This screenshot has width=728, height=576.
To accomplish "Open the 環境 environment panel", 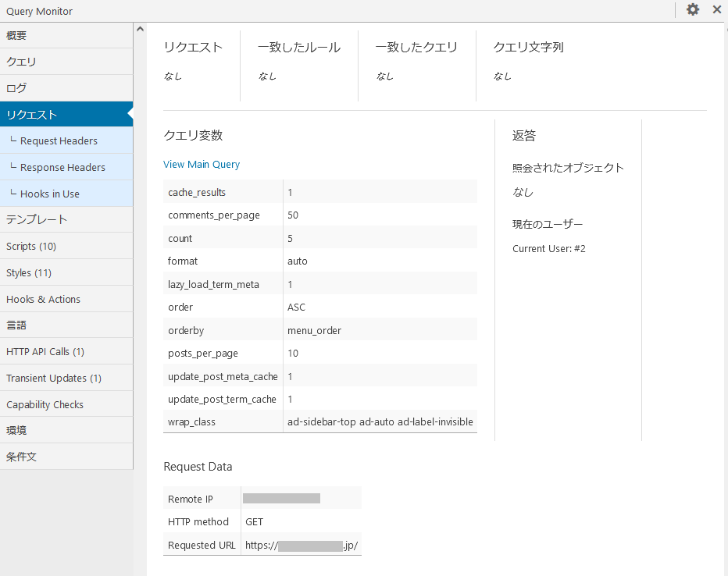I will pyautogui.click(x=66, y=430).
